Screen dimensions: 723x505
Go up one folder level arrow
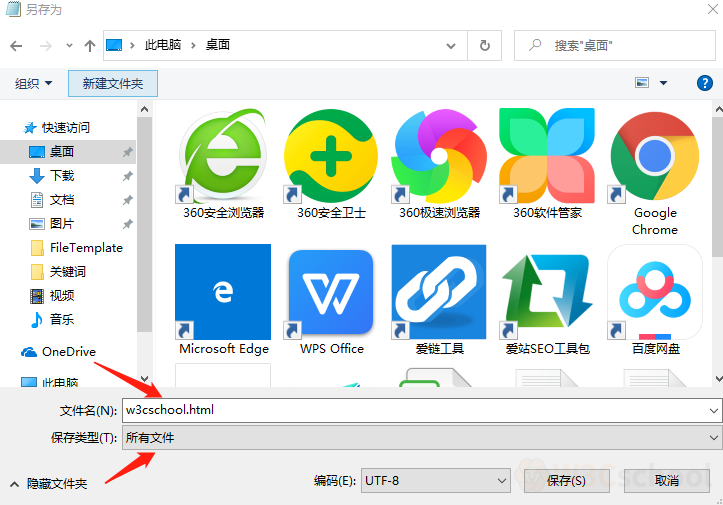pyautogui.click(x=90, y=45)
